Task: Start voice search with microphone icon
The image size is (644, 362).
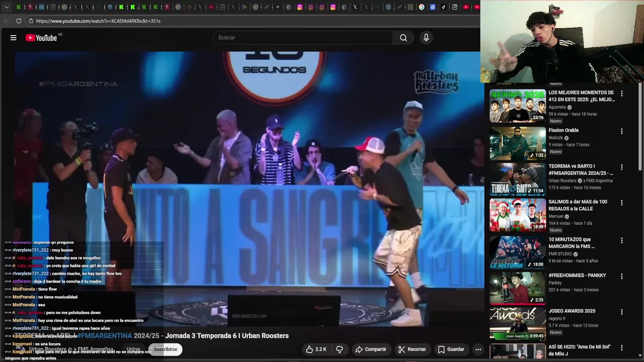Action: click(426, 38)
